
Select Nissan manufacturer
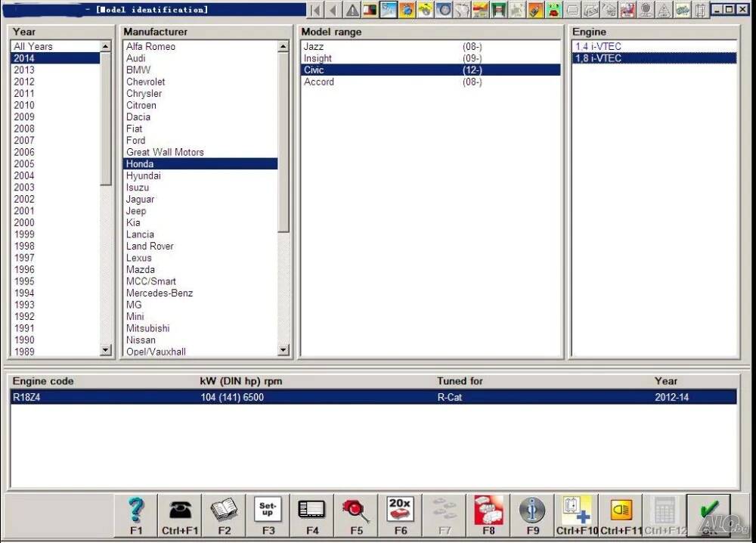point(200,340)
